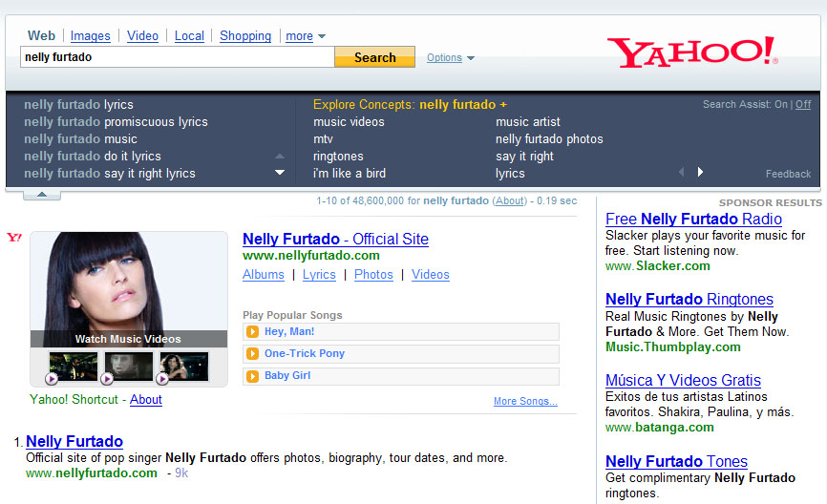The image size is (827, 504).
Task: Open About link next to result count
Action: pyautogui.click(x=510, y=200)
